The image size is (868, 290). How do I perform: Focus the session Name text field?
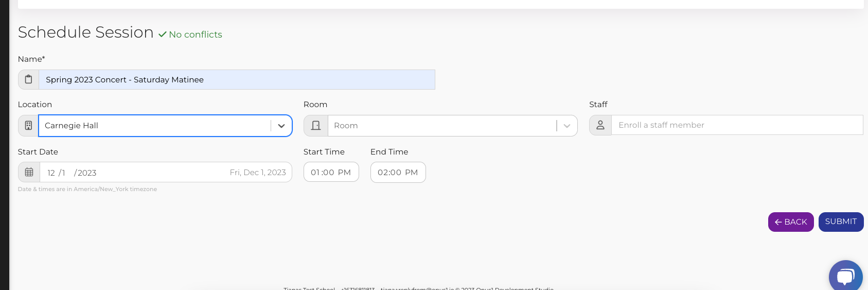click(237, 80)
